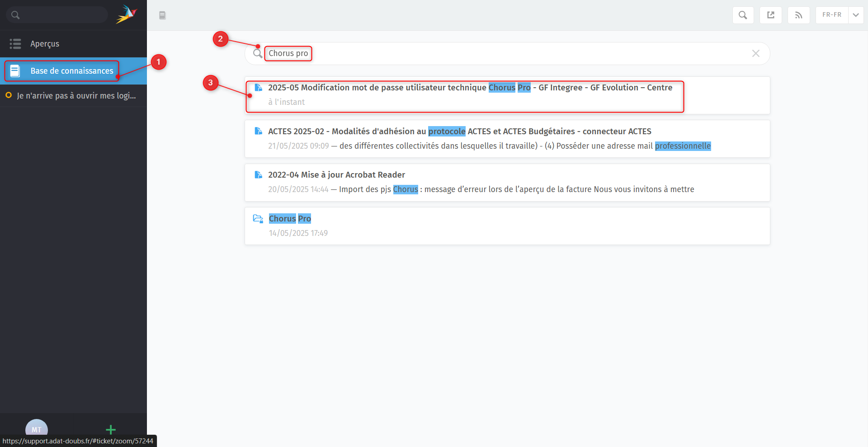Clear the Chorus pro search with X

tap(755, 53)
